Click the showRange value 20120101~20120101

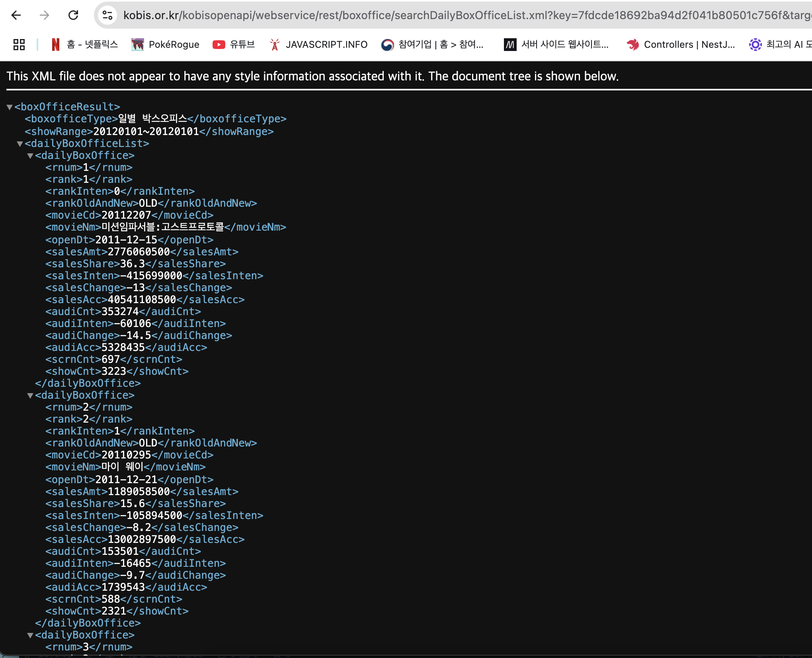click(146, 131)
